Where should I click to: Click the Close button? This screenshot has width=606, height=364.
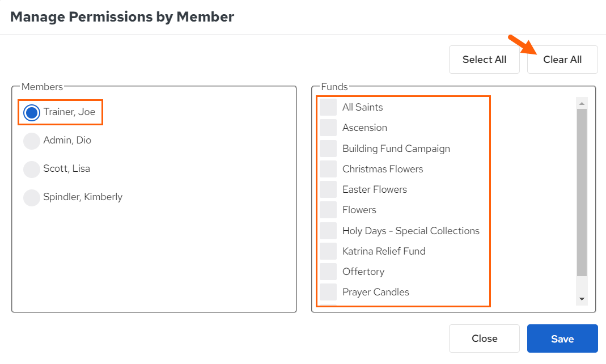[484, 338]
